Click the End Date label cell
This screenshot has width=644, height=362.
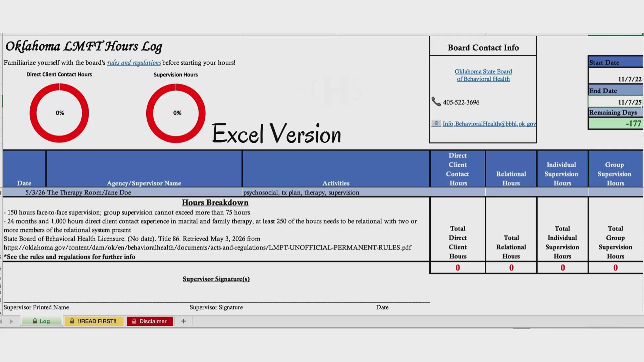pos(615,90)
